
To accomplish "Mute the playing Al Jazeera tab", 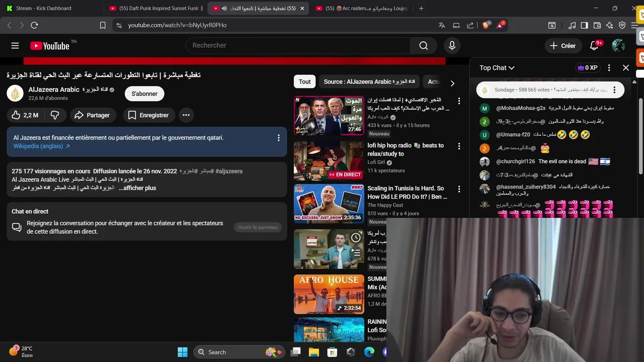I will [x=224, y=9].
